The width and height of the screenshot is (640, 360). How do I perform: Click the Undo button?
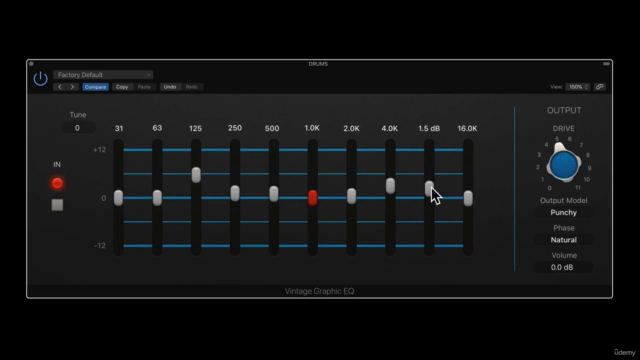click(170, 87)
